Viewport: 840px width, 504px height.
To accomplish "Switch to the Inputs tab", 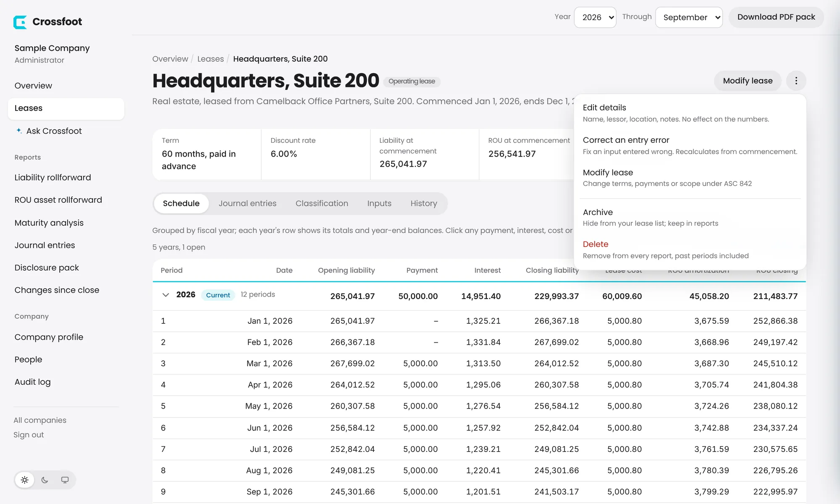I will [x=379, y=203].
